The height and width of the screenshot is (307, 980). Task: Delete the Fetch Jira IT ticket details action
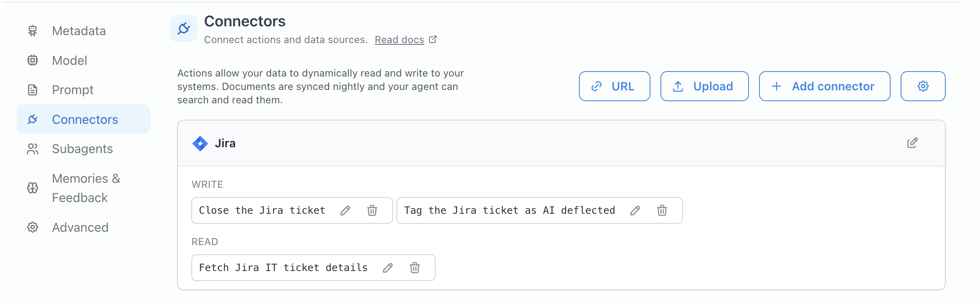tap(415, 268)
